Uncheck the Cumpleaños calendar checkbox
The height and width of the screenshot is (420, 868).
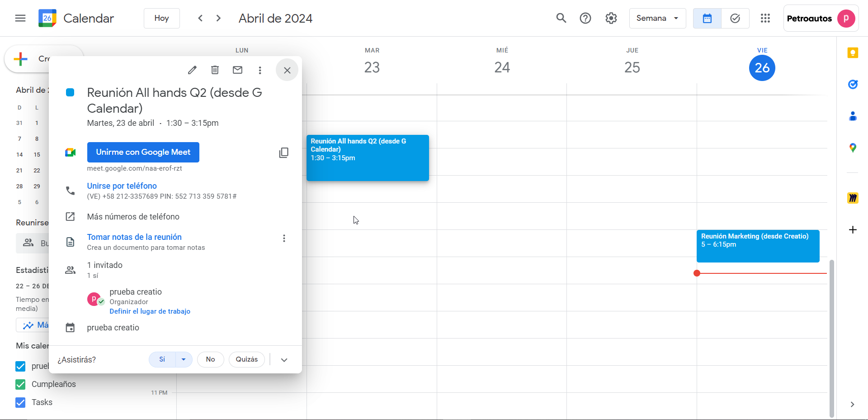(20, 384)
